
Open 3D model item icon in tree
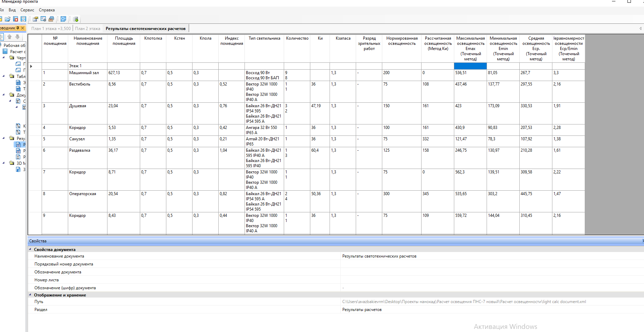pyautogui.click(x=18, y=169)
